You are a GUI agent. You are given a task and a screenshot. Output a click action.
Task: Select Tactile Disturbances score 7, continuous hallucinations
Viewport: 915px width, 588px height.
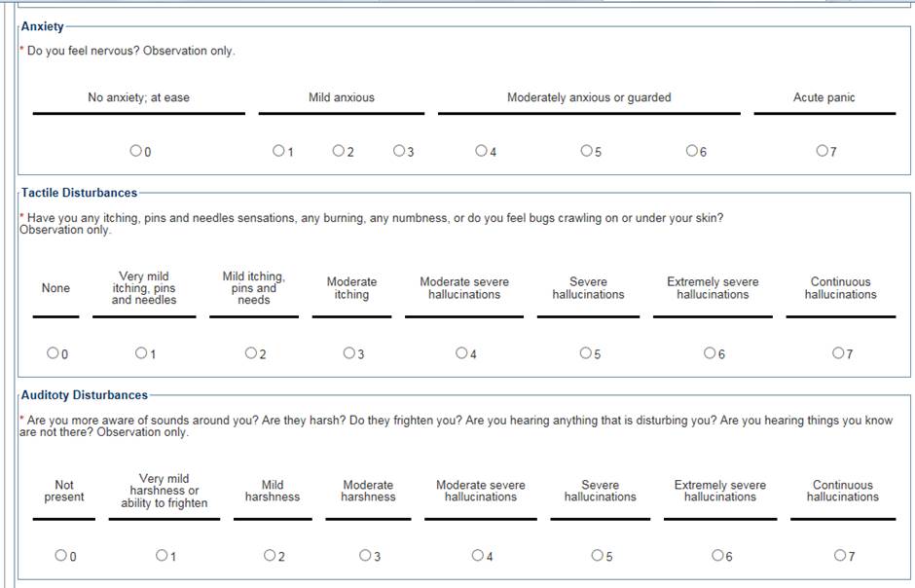click(x=838, y=353)
